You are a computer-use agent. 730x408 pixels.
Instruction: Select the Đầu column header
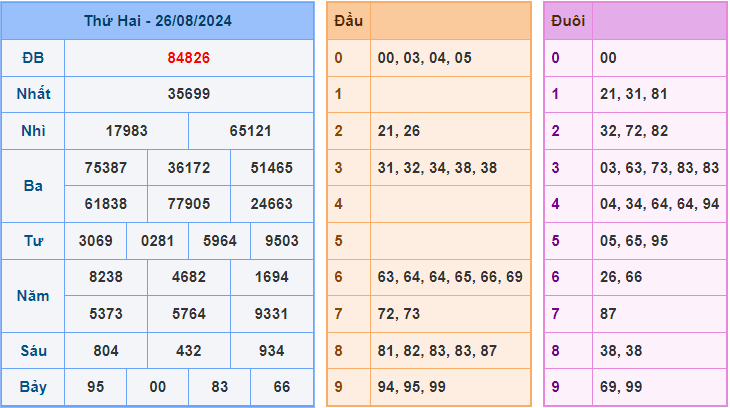348,20
